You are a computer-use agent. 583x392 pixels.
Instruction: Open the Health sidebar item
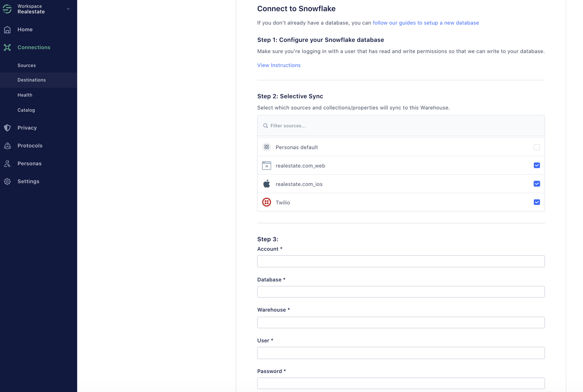[25, 95]
